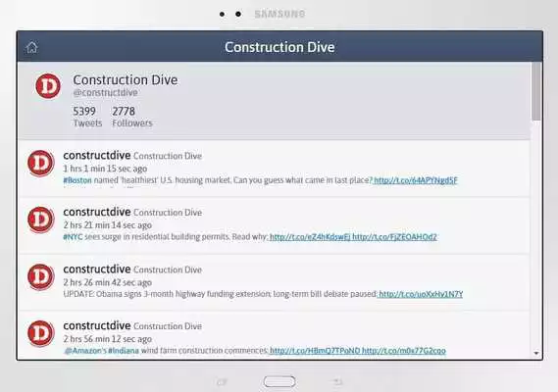This screenshot has height=392, width=558.
Task: Open the #NYC hashtag
Action: (x=73, y=236)
